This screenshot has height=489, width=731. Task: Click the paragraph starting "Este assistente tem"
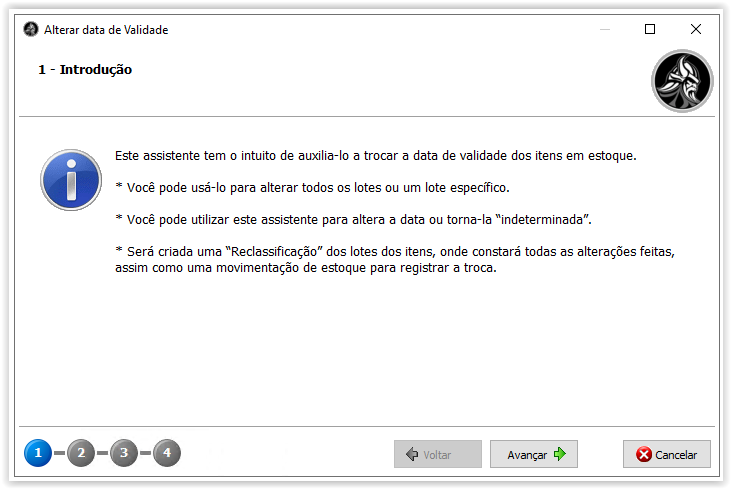pyautogui.click(x=376, y=156)
